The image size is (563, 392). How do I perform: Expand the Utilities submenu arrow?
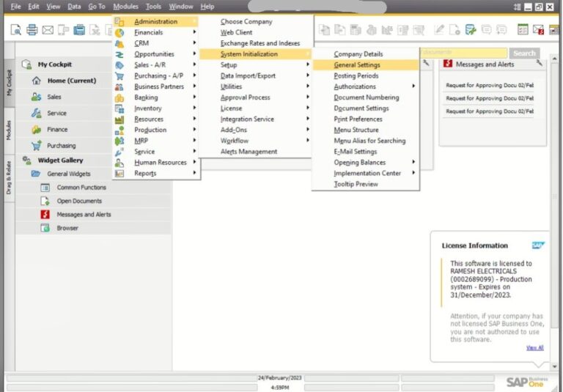pyautogui.click(x=308, y=86)
